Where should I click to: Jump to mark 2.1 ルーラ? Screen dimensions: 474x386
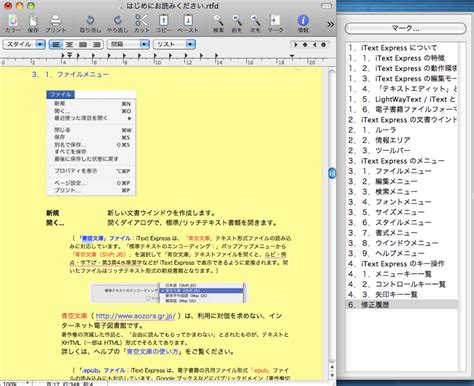[x=402, y=130]
